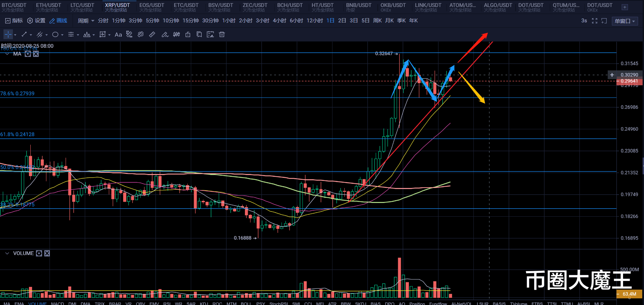Select the horizontal lines Fibonacci tool
The image size is (644, 305).
71,35
